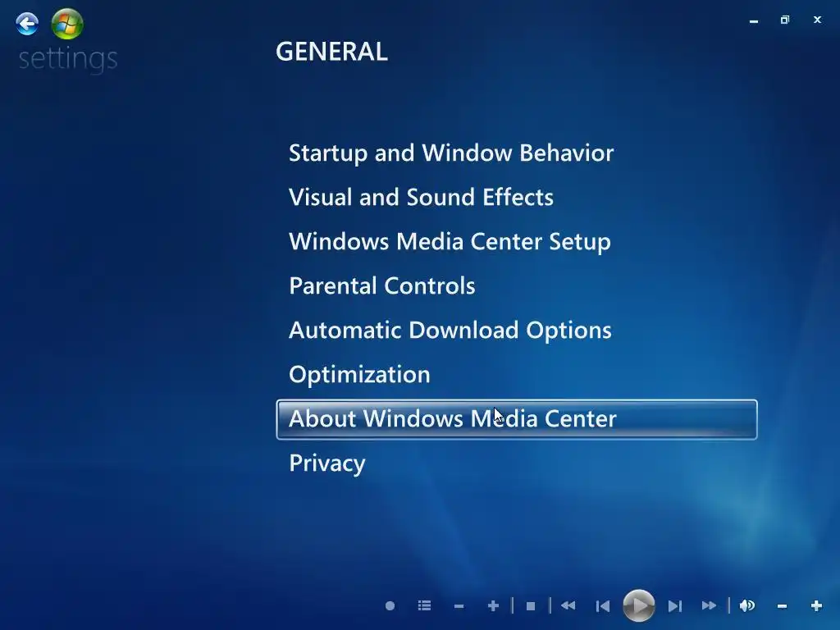Viewport: 840px width, 630px height.
Task: Skip back to previous track
Action: coord(603,606)
